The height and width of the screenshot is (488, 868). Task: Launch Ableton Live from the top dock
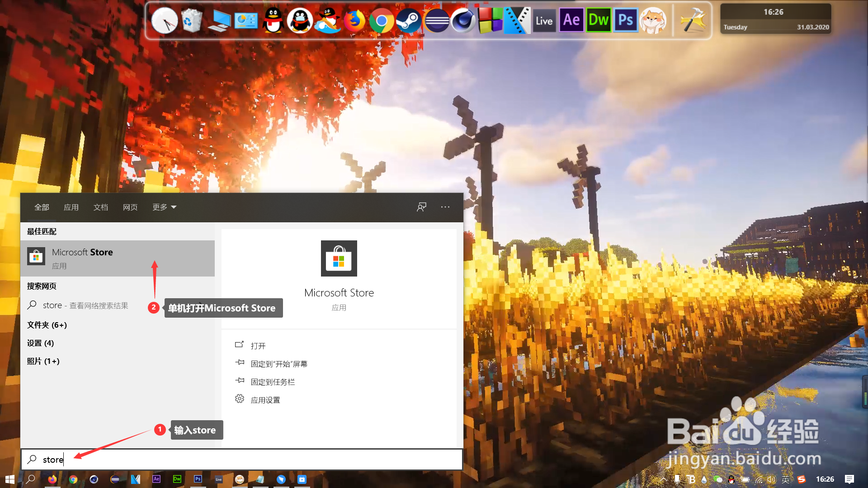[x=544, y=21]
